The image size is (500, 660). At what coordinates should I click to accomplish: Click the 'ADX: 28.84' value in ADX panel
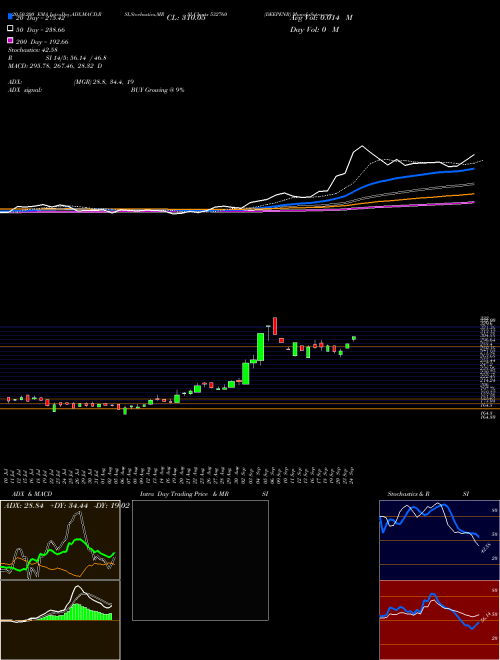(x=24, y=506)
